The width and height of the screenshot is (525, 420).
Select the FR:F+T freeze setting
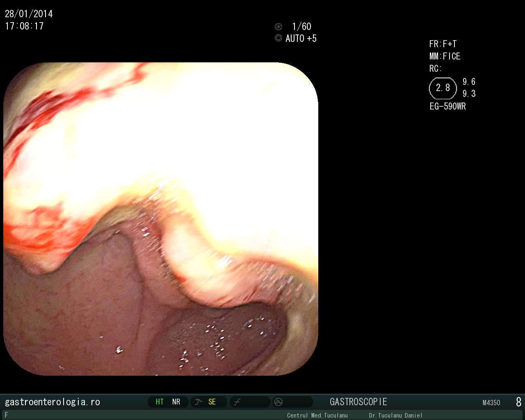(443, 44)
